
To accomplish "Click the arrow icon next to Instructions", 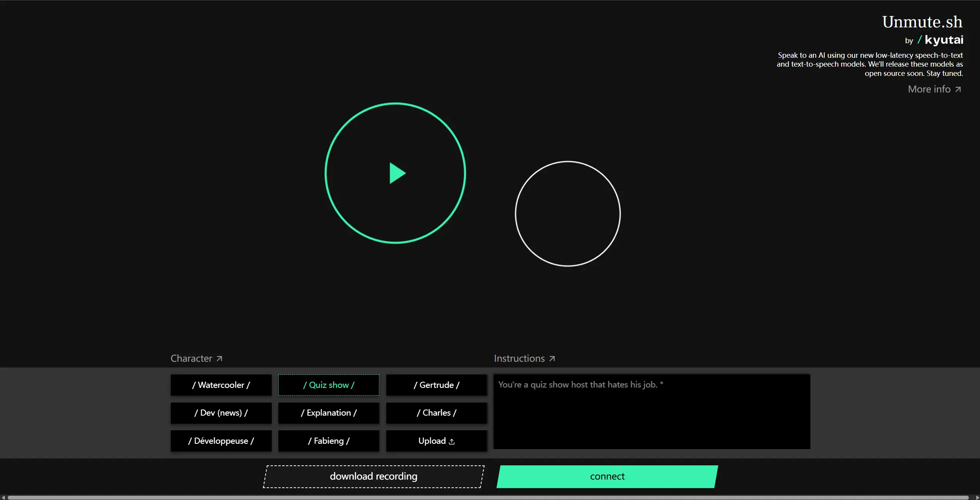I will 551,357.
